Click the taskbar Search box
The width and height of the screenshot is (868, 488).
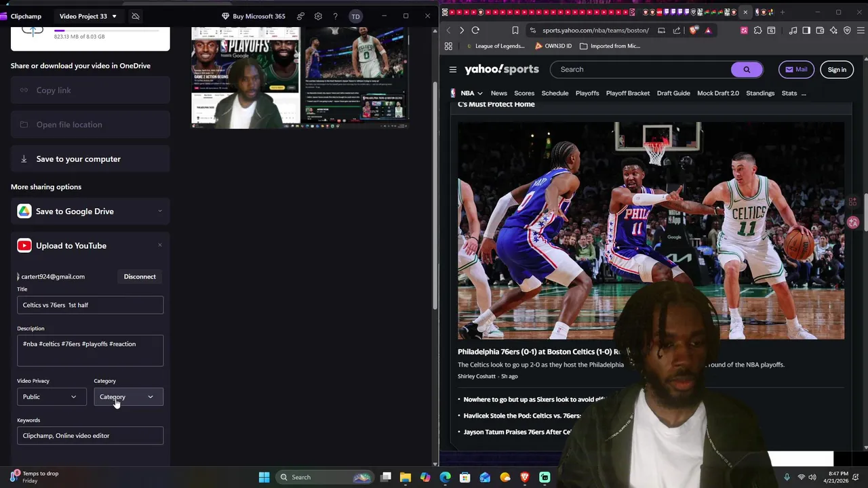325,477
